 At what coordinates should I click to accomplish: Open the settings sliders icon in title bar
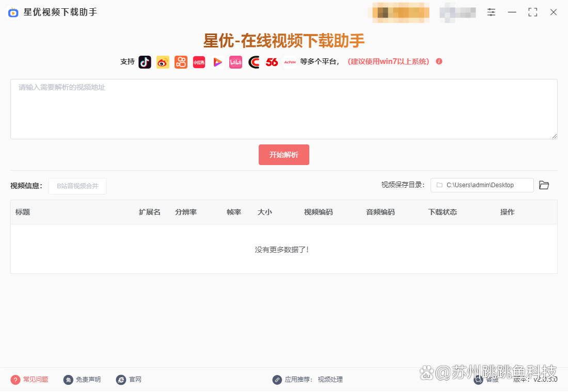point(491,12)
